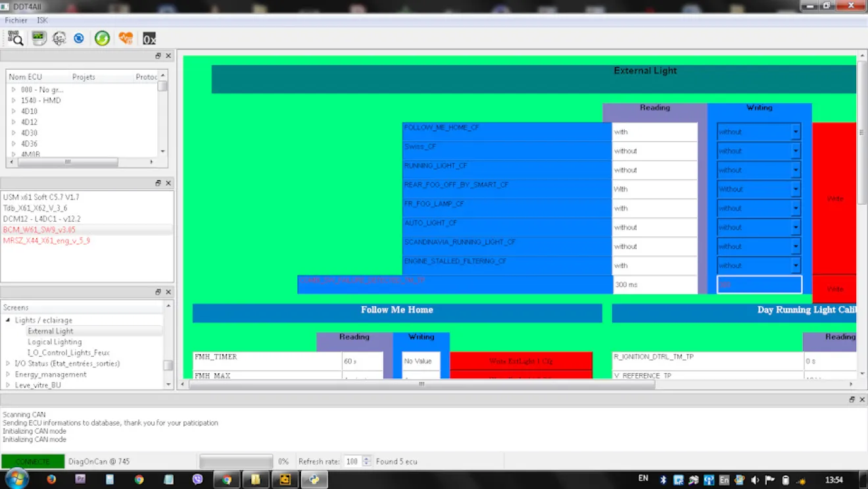Expand the Leve_vitre_BU tree node
The height and width of the screenshot is (489, 868).
[8, 384]
